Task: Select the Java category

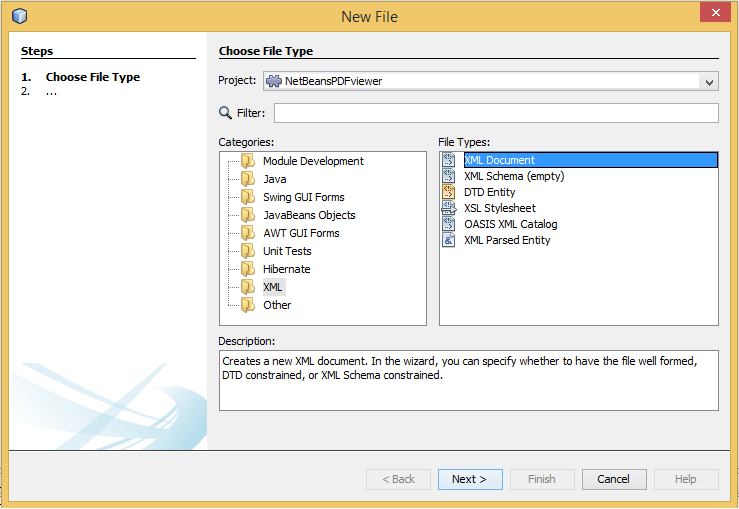Action: pos(274,179)
